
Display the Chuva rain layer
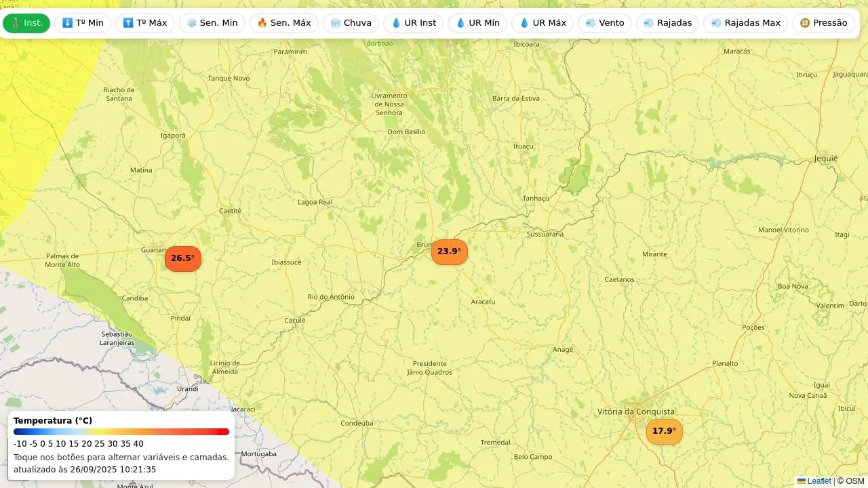[x=351, y=23]
